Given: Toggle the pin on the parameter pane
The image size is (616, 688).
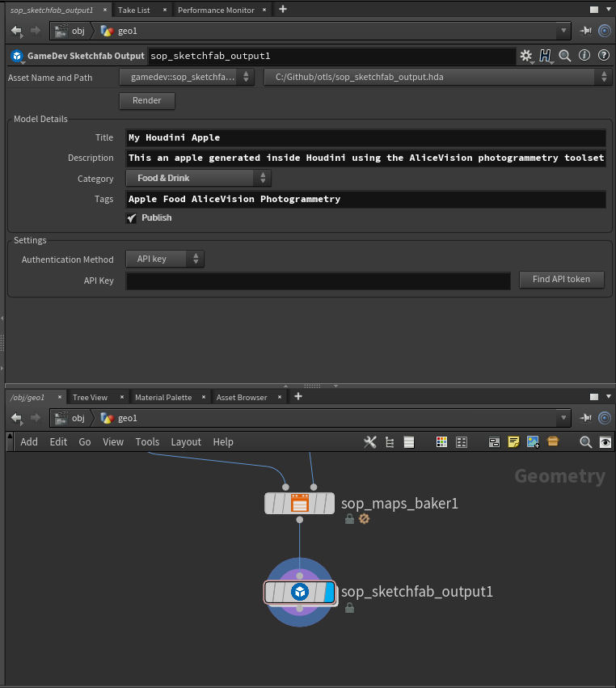Looking at the screenshot, I should coord(586,31).
